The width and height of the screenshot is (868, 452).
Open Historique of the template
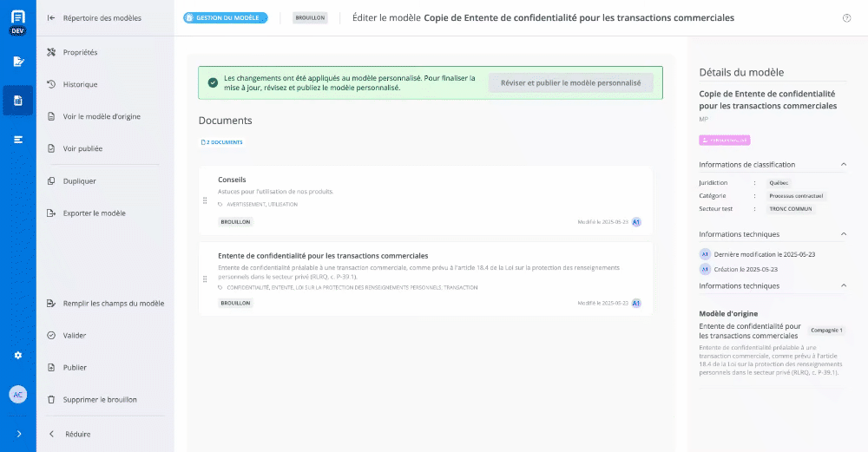[80, 84]
